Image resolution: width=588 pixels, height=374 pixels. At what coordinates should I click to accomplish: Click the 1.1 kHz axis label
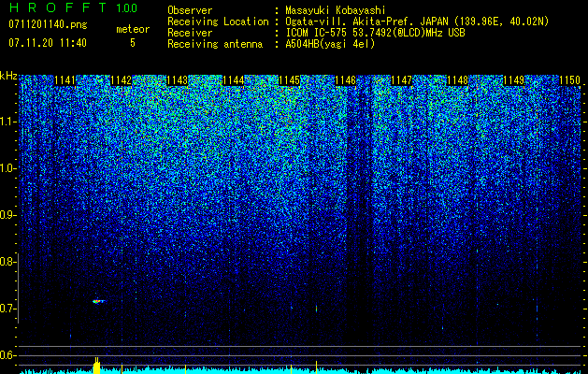click(x=7, y=122)
